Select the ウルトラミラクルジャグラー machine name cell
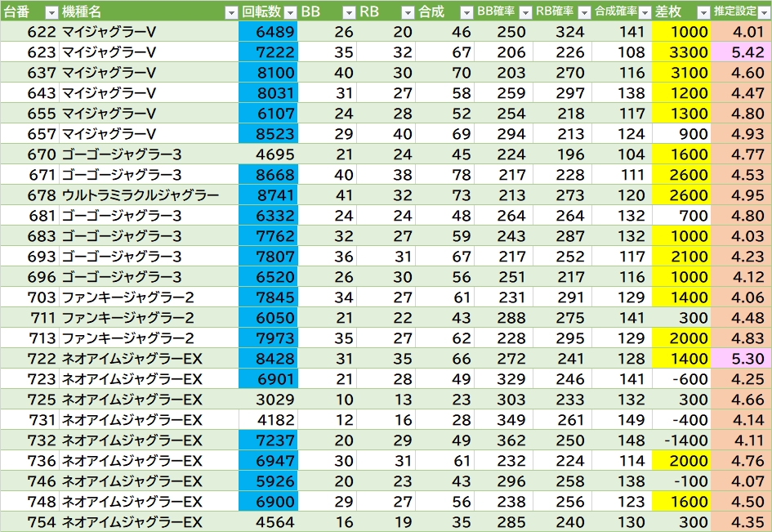 pyautogui.click(x=141, y=195)
